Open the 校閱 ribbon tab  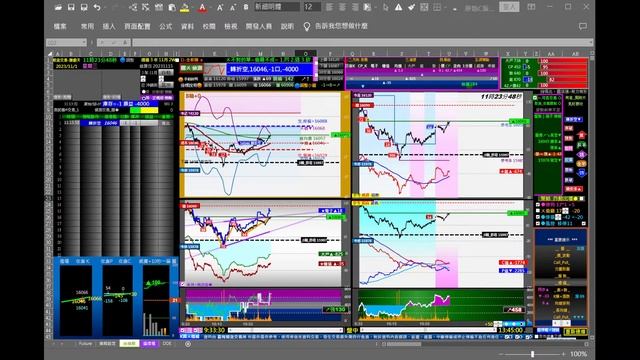[x=209, y=26]
